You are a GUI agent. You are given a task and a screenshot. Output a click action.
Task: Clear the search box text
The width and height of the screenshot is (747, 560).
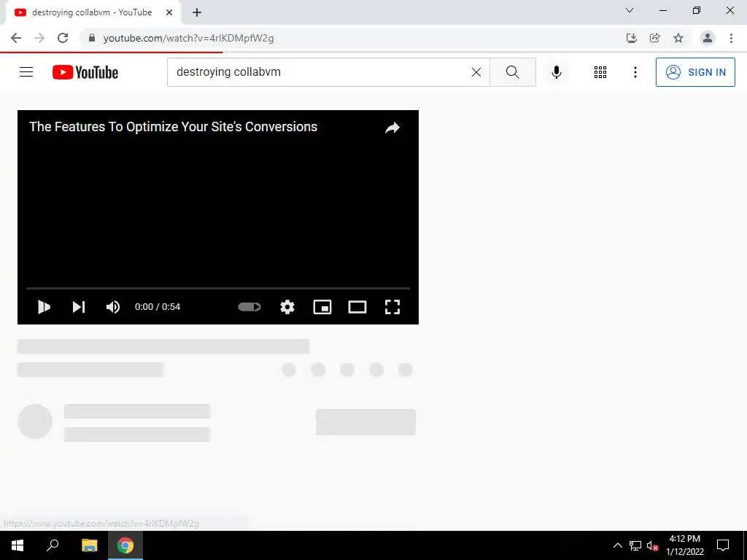[x=476, y=72]
